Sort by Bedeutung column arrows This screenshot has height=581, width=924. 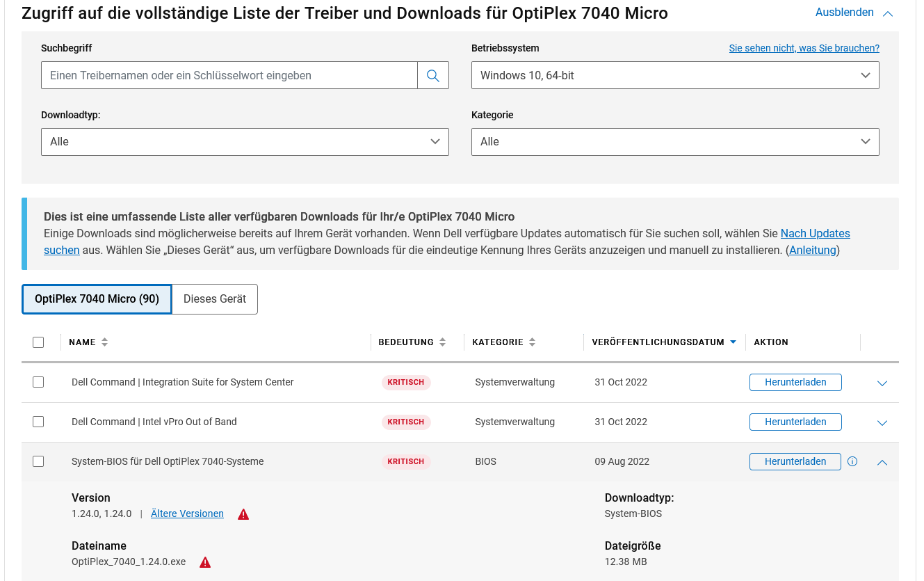point(442,342)
